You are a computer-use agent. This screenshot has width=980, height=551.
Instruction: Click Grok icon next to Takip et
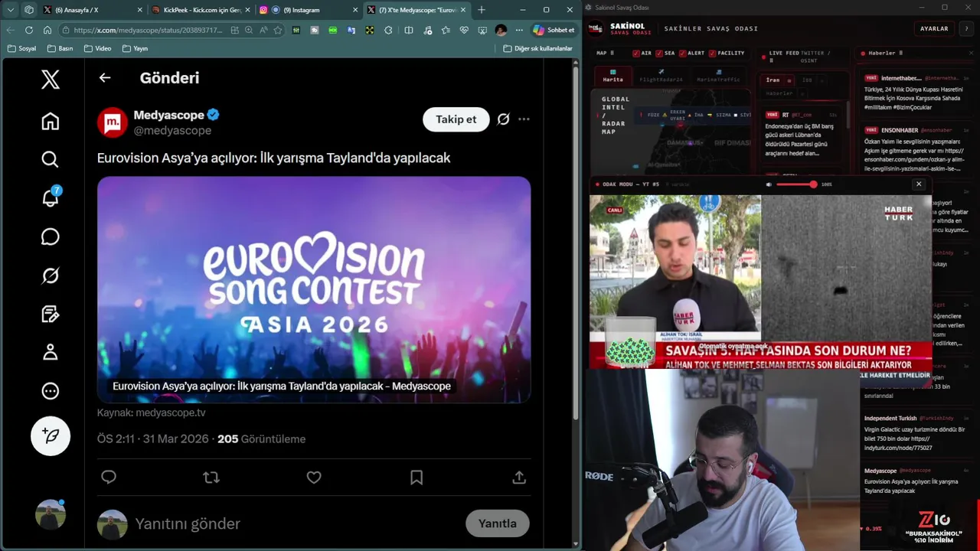pos(503,119)
